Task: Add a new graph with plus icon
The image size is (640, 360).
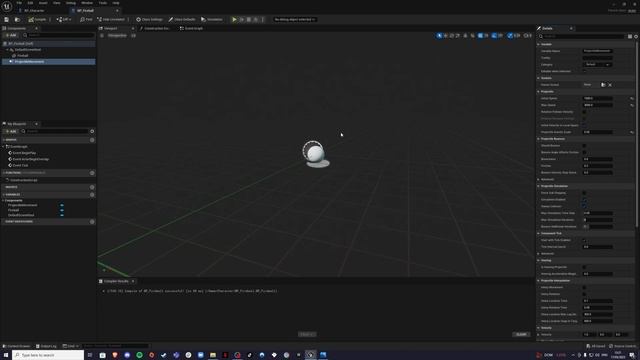Action: point(92,140)
